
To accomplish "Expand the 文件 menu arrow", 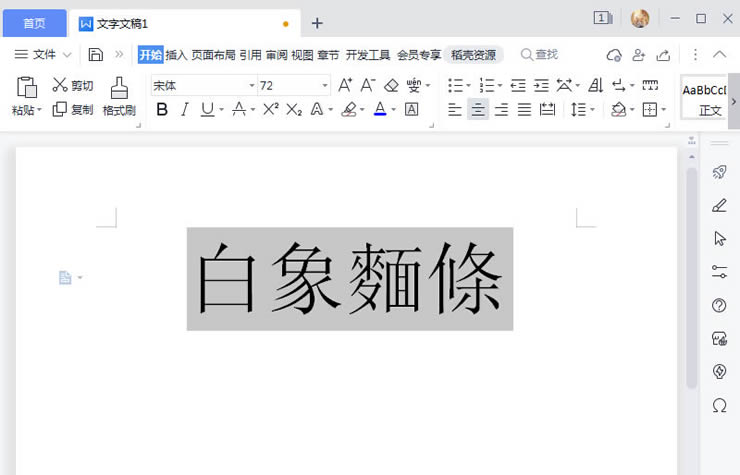I will click(67, 55).
